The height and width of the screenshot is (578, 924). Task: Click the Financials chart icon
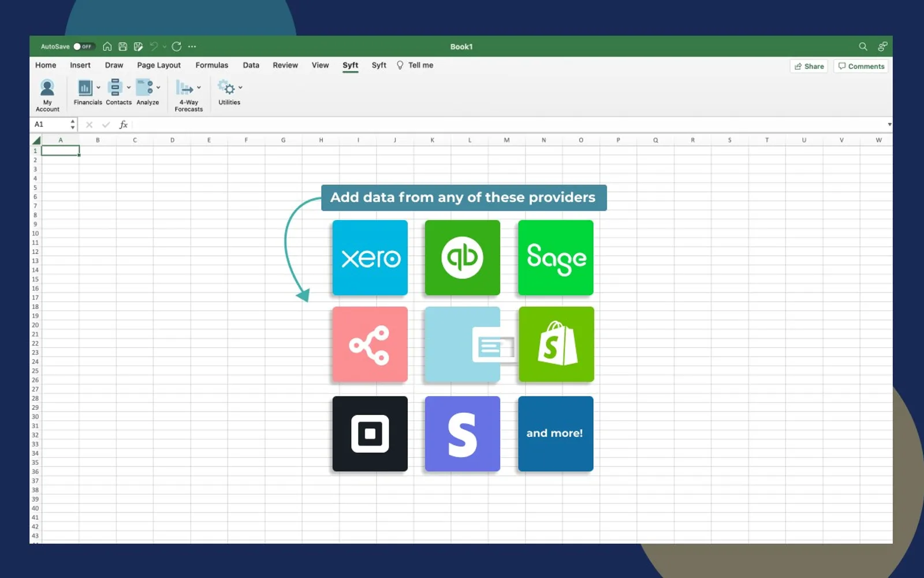click(85, 88)
